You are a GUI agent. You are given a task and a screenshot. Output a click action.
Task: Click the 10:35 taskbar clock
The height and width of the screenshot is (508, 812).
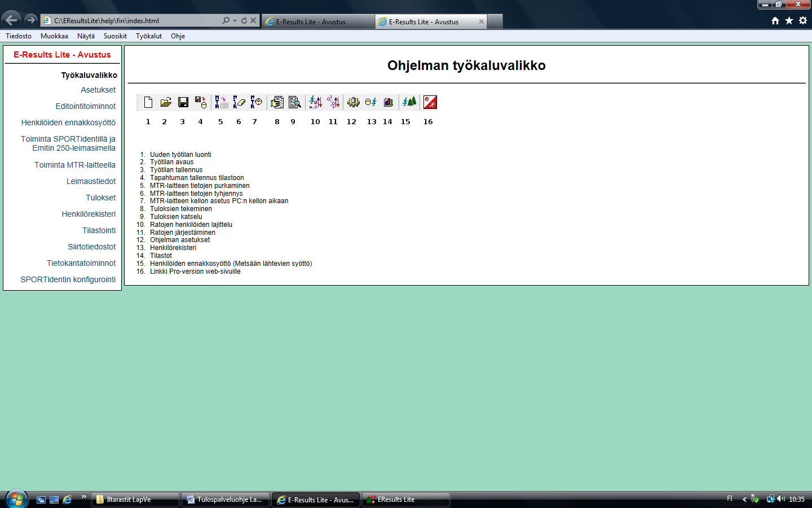(796, 500)
